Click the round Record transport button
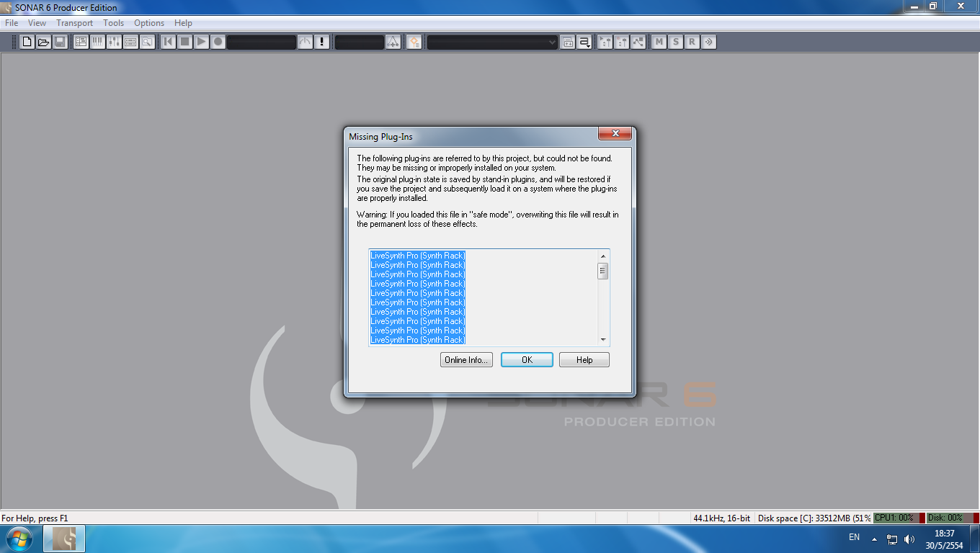Screen dimensions: 980x553 (218, 42)
